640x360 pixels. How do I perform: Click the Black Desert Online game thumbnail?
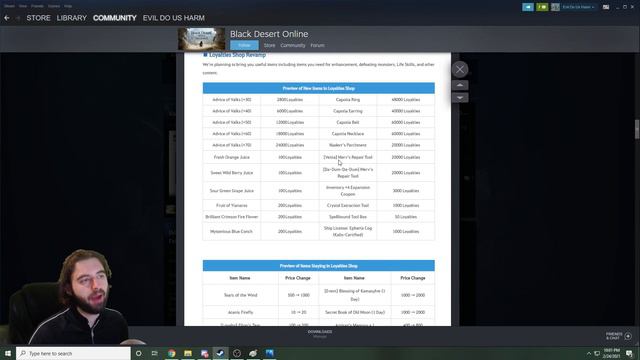click(x=201, y=39)
